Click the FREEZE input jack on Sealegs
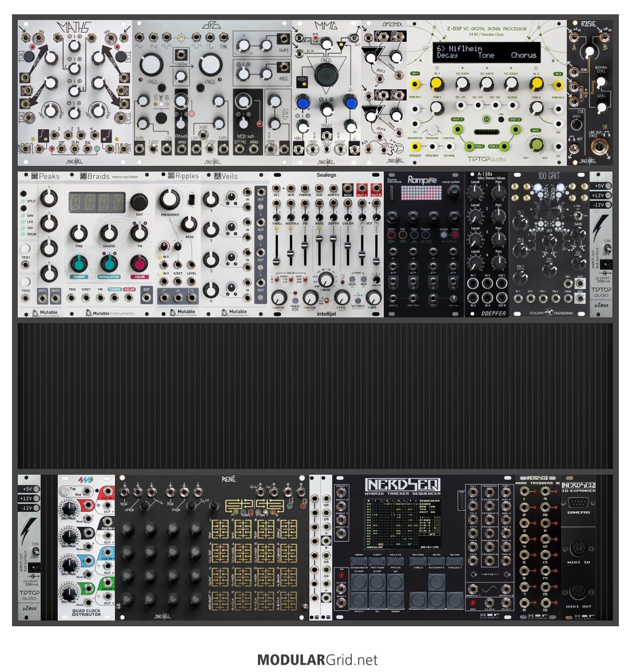 tap(305, 188)
